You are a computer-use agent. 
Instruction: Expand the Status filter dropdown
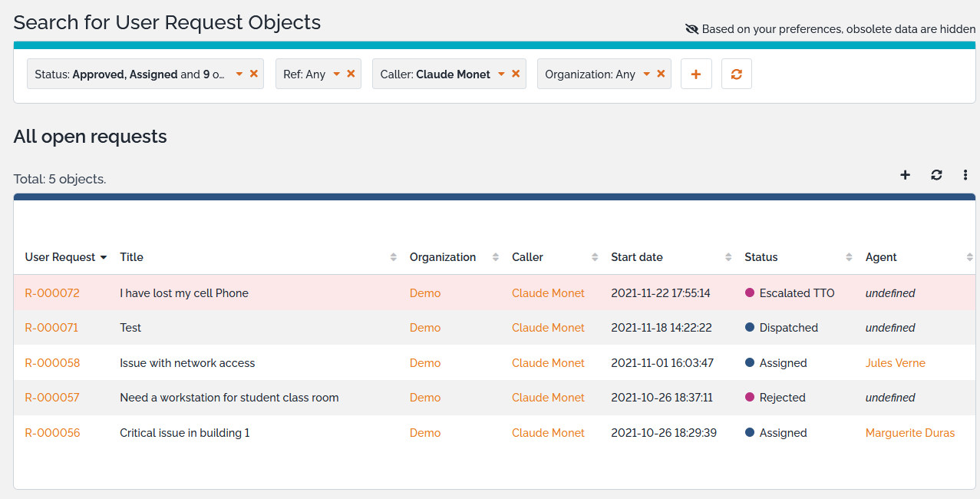[239, 74]
